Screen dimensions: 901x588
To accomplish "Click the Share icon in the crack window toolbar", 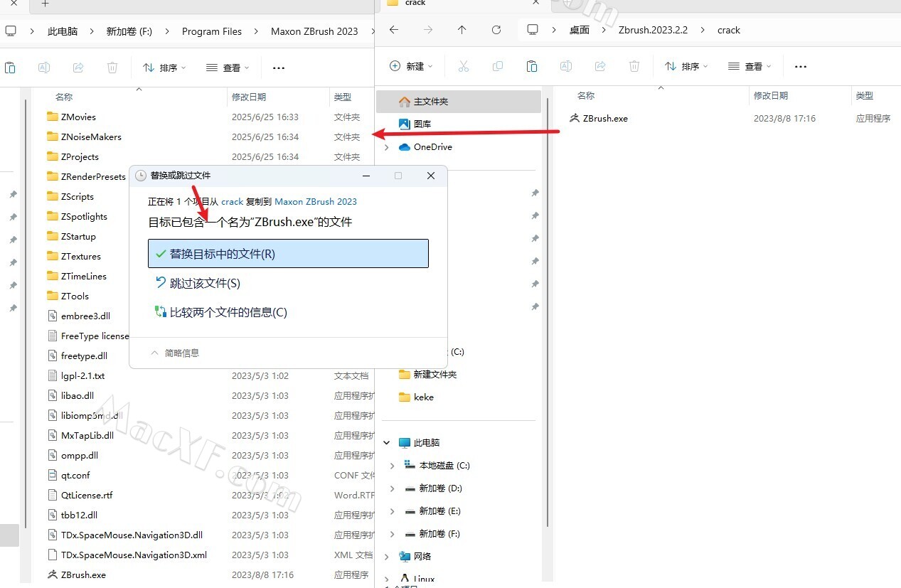I will [600, 66].
